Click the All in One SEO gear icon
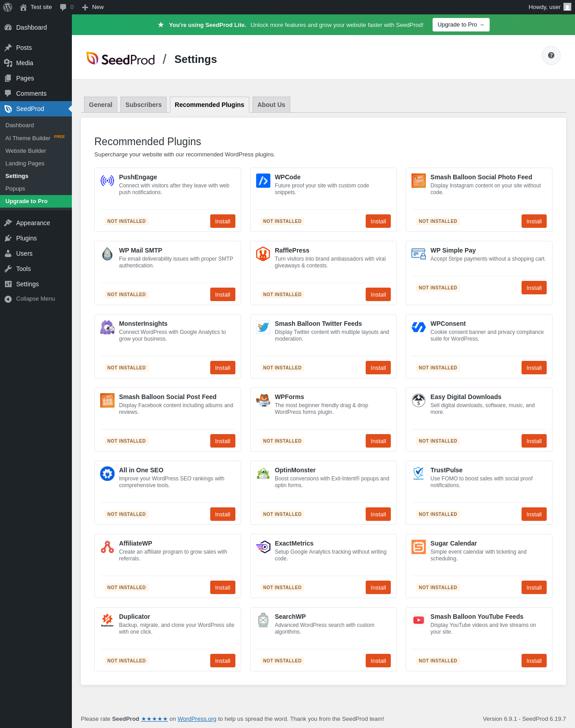 click(107, 474)
